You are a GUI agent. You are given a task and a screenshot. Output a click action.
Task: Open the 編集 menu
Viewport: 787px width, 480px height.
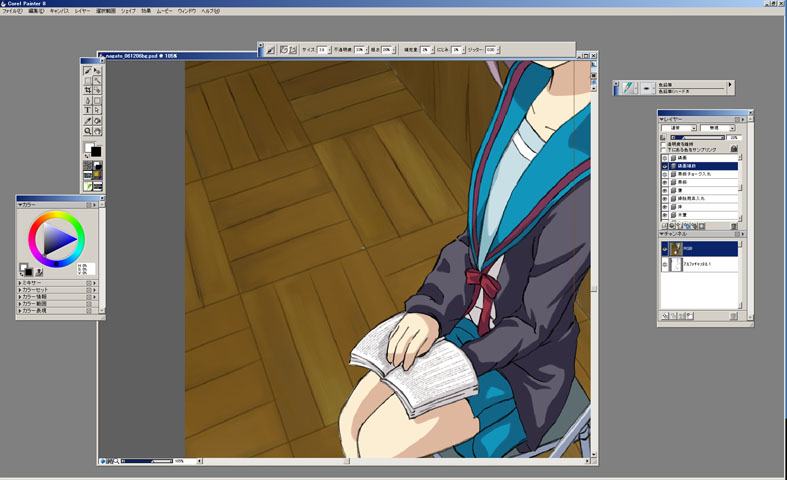pyautogui.click(x=36, y=11)
